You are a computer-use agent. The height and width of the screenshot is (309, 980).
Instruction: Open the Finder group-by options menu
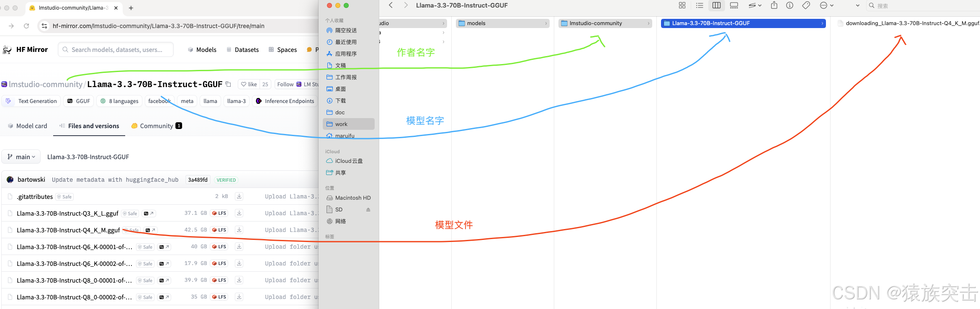click(755, 5)
